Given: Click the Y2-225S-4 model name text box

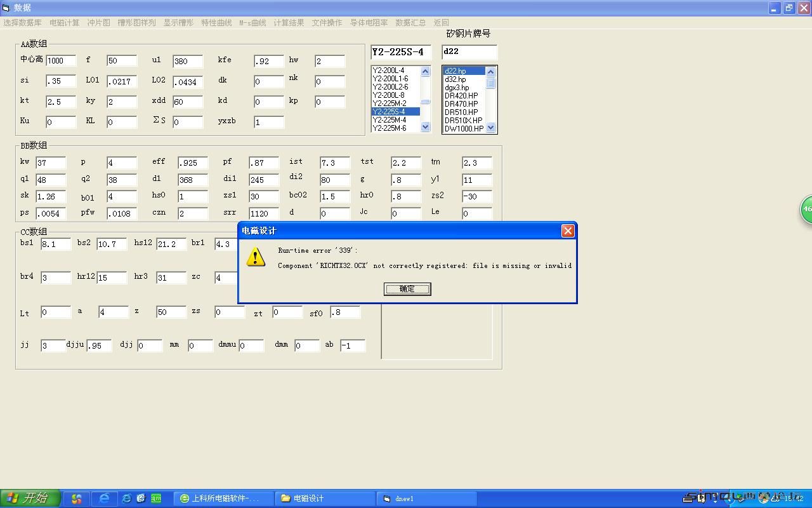Looking at the screenshot, I should pyautogui.click(x=401, y=52).
